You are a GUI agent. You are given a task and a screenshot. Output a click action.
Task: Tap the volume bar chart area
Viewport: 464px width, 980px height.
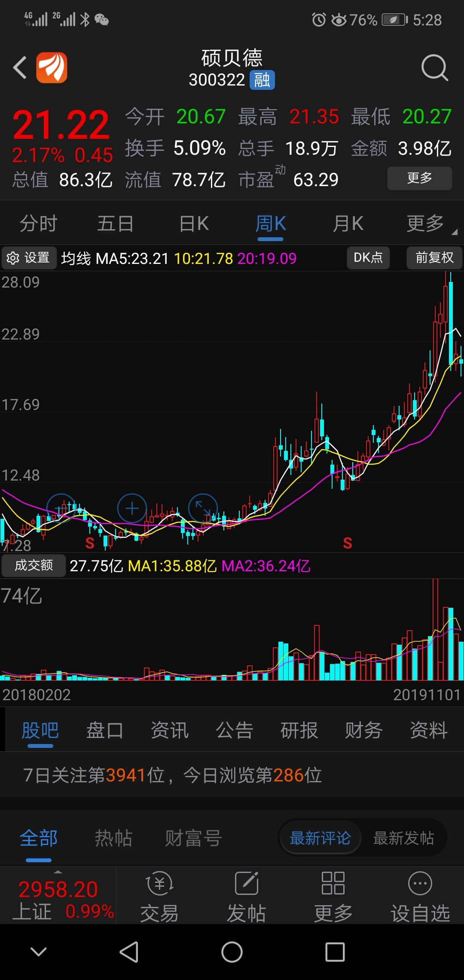click(x=232, y=630)
